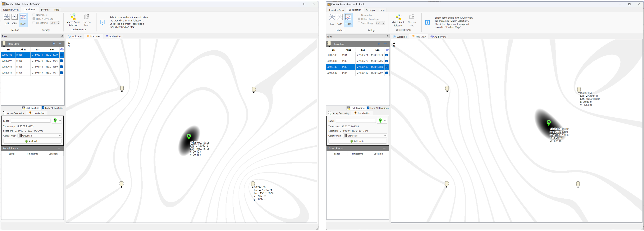Adjust Smoothing value stepper, left window
The width and height of the screenshot is (644, 231).
58,23
